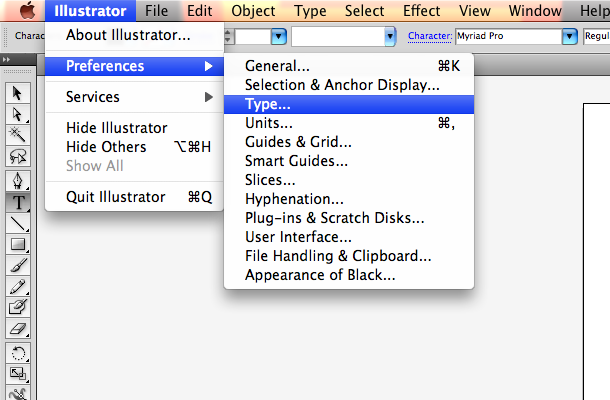Open Guides & Grid... preferences
610x400 pixels.
pyautogui.click(x=349, y=142)
